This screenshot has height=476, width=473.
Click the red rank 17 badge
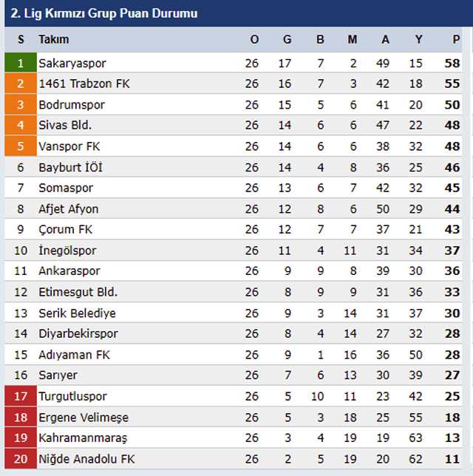(x=21, y=396)
